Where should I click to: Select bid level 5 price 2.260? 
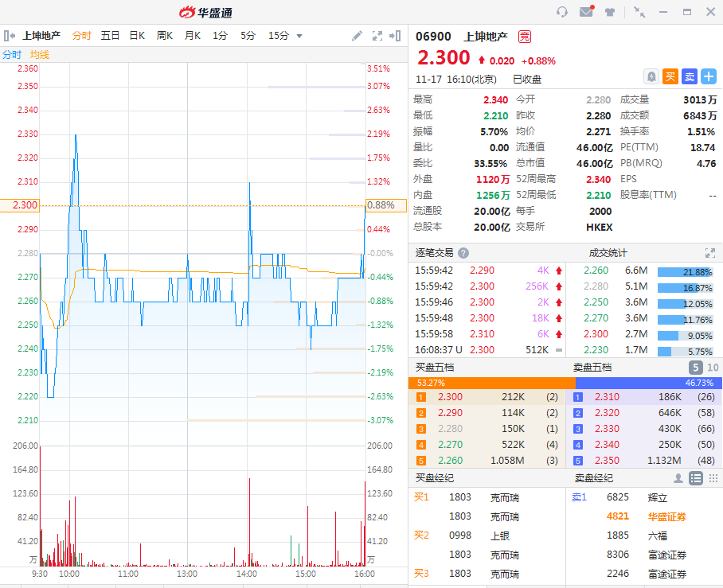coord(450,461)
